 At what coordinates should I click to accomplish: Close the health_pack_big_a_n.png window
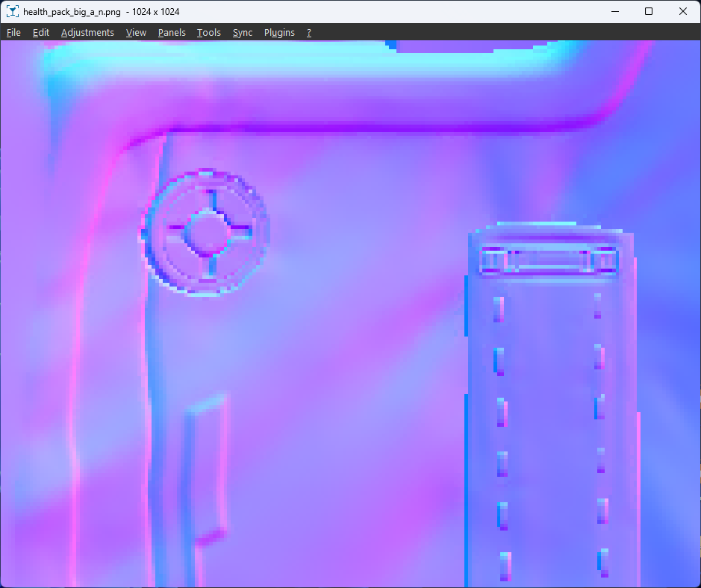coord(682,12)
